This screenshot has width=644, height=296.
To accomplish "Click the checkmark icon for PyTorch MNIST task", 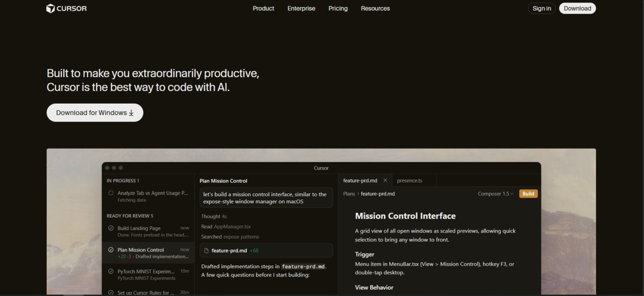I will (111, 272).
